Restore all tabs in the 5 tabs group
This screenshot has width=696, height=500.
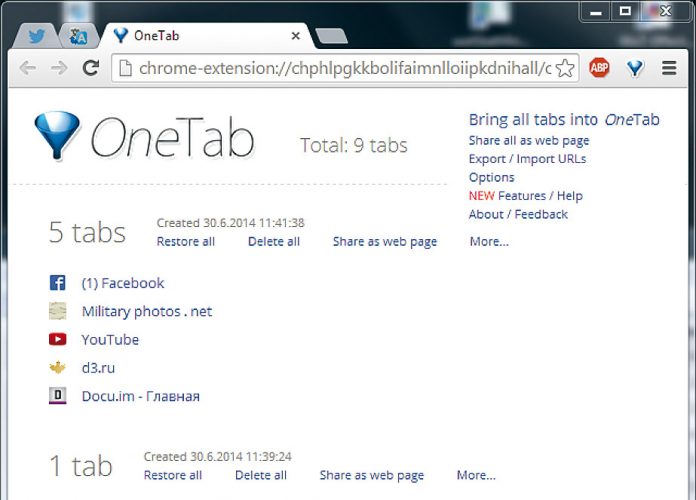tap(185, 241)
